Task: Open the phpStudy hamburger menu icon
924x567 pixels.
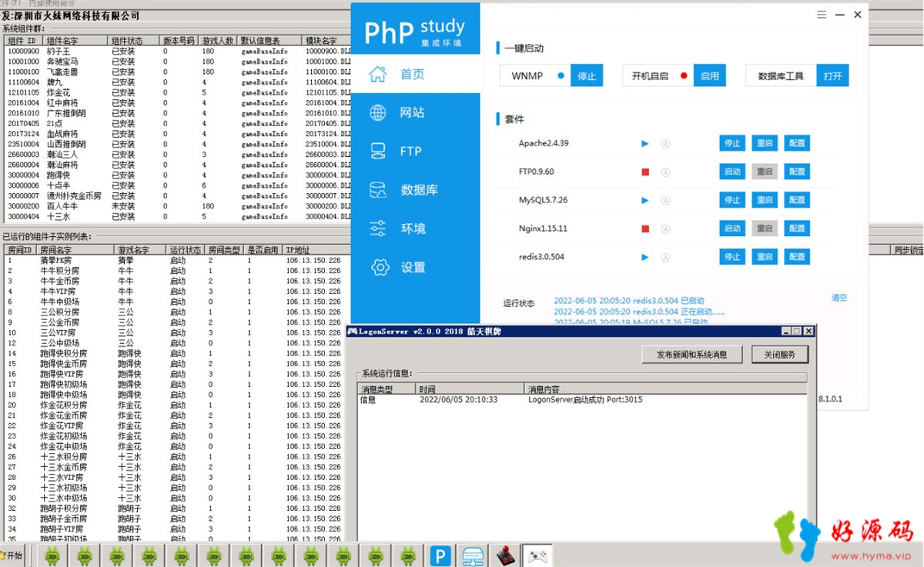Action: [x=822, y=15]
